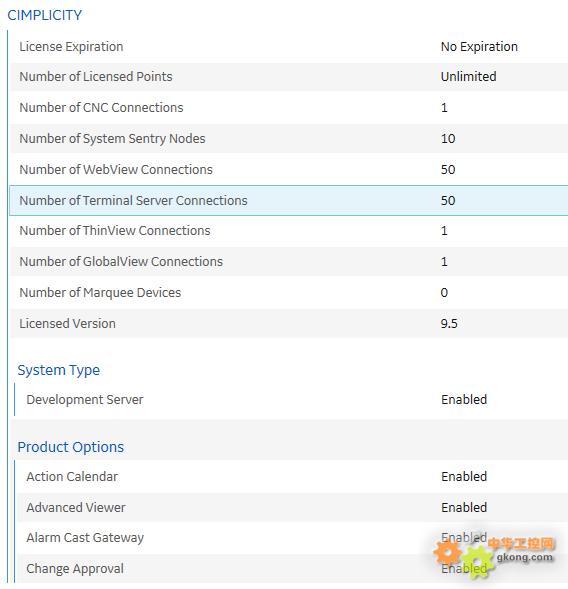
Task: Click the highlighted Terminal Server Connections row
Action: (x=289, y=200)
